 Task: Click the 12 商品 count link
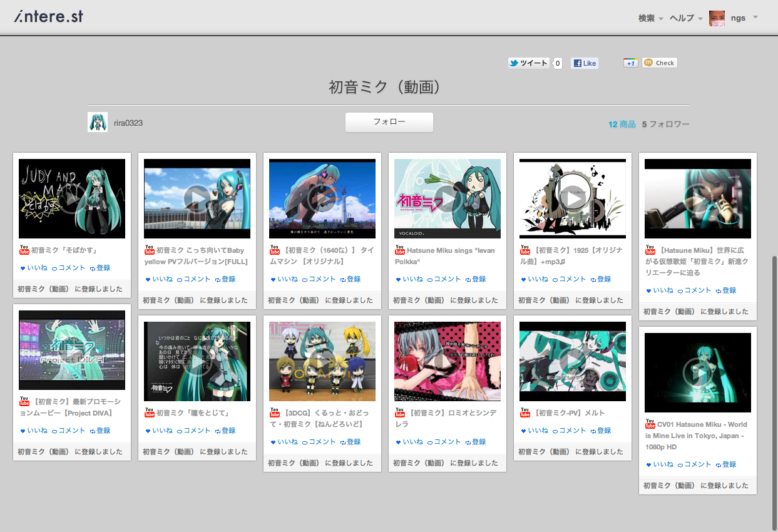point(622,124)
